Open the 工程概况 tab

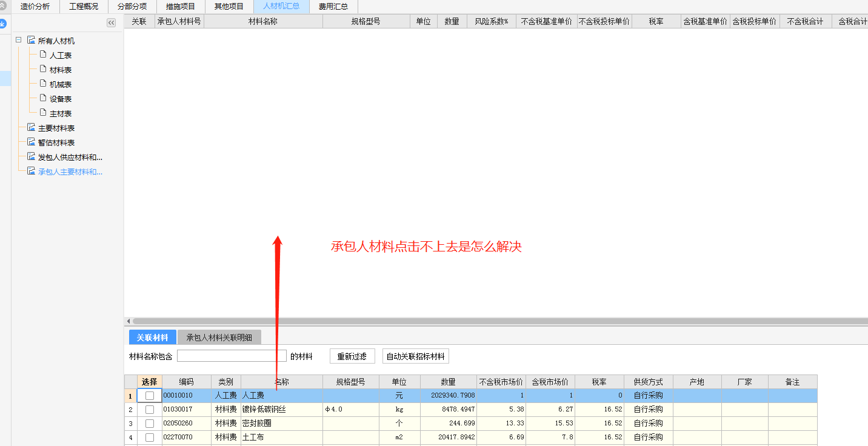click(84, 7)
